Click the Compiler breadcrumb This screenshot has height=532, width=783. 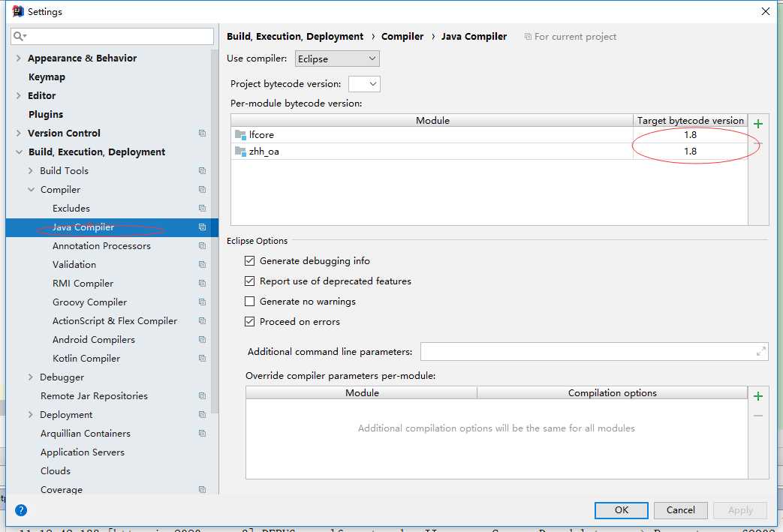(x=402, y=37)
